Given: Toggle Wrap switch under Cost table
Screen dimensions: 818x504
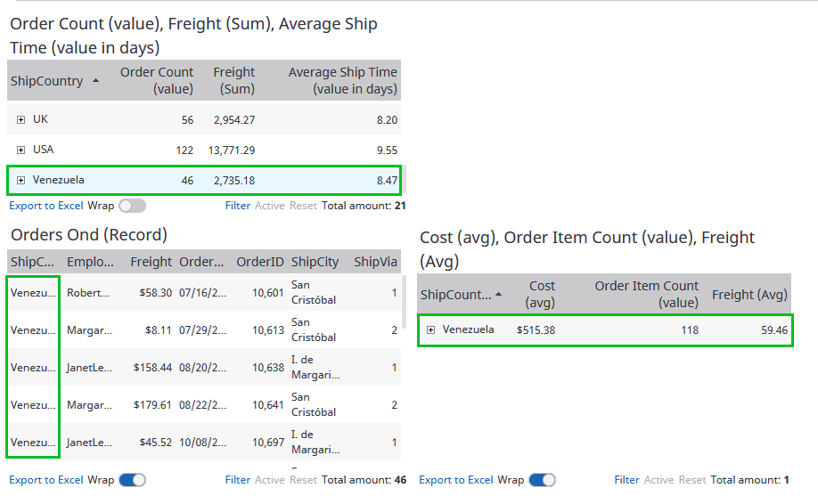Looking at the screenshot, I should point(542,480).
